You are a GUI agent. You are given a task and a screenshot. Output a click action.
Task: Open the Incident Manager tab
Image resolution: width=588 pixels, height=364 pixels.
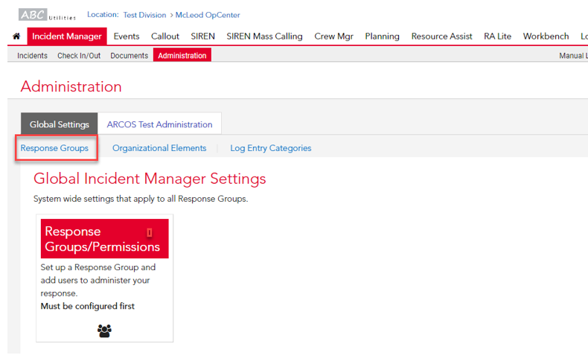[x=67, y=36]
